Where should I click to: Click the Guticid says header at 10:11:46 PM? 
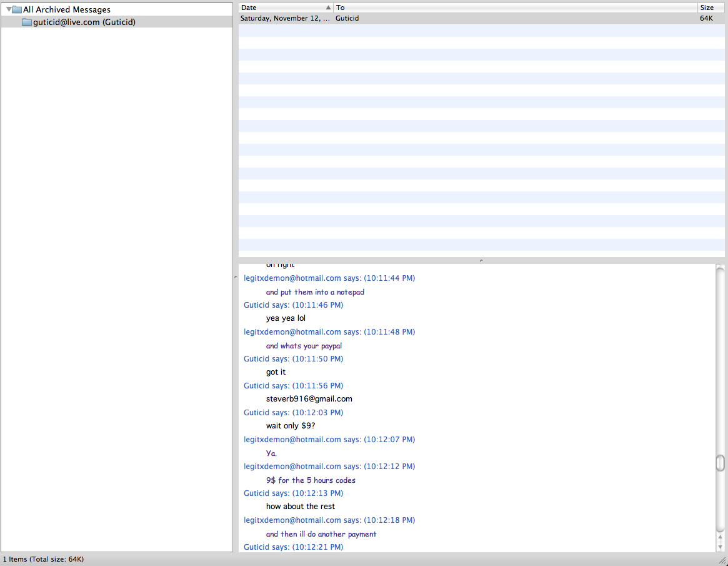pos(294,305)
